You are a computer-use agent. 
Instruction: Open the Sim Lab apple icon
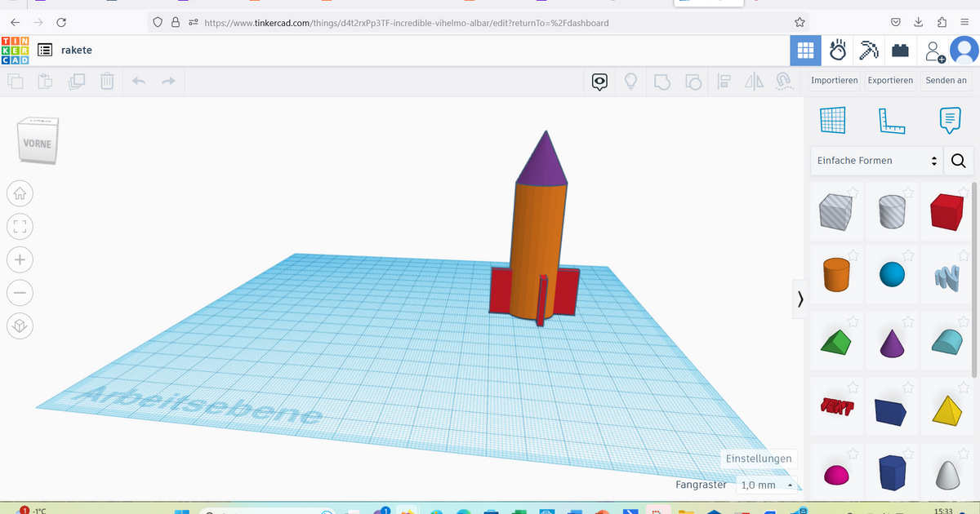pos(837,51)
